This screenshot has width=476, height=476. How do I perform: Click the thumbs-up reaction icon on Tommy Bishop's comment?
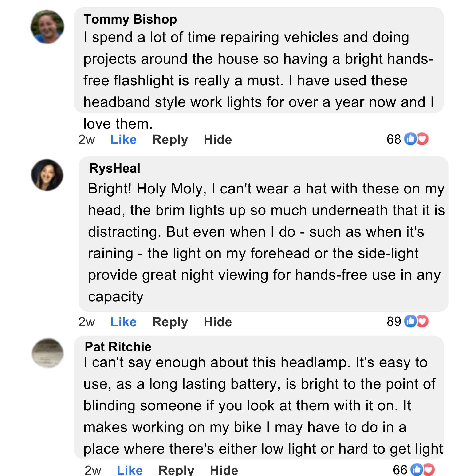(x=410, y=139)
